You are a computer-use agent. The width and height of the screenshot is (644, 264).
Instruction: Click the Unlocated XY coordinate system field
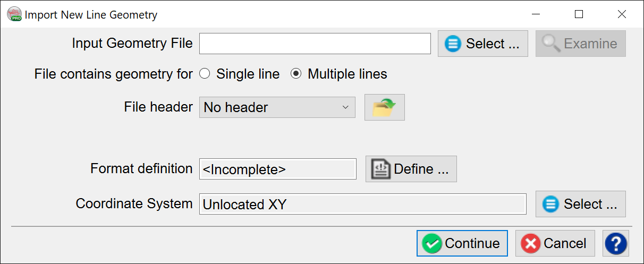[362, 204]
